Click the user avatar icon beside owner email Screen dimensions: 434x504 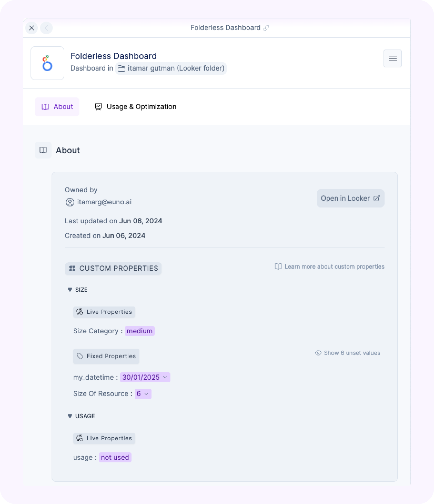point(70,202)
